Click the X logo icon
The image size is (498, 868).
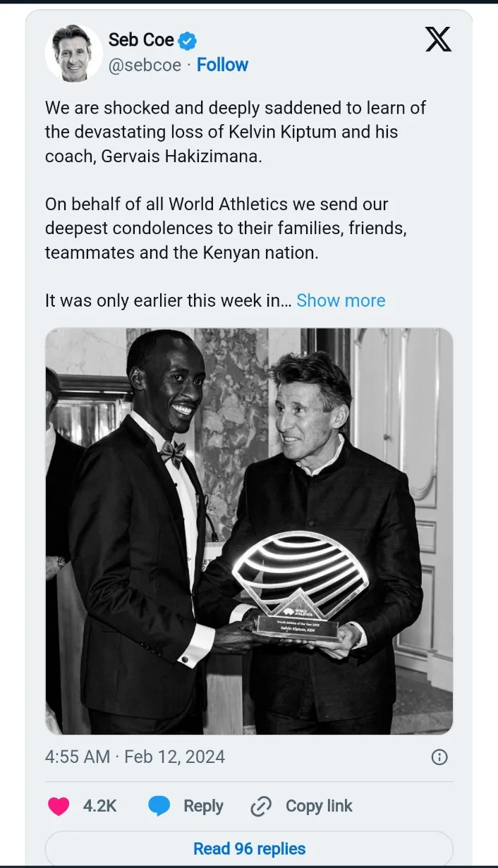438,39
